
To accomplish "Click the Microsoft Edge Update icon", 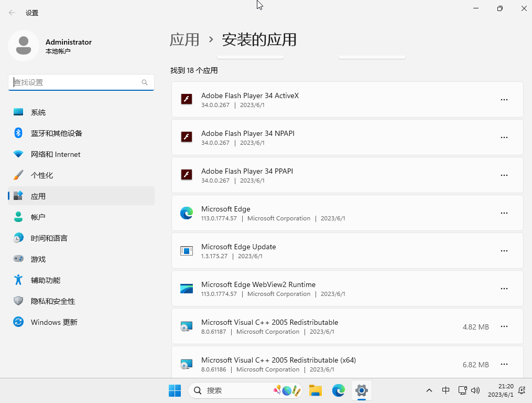I will [x=187, y=251].
